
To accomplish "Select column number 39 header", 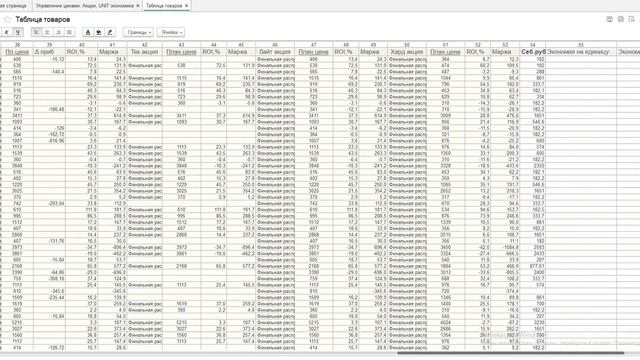I will pyautogui.click(x=49, y=44).
